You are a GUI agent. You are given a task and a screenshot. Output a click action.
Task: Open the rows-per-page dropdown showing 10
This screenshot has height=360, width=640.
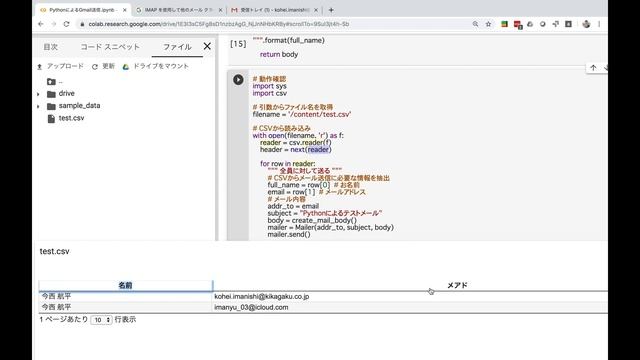[x=101, y=320]
